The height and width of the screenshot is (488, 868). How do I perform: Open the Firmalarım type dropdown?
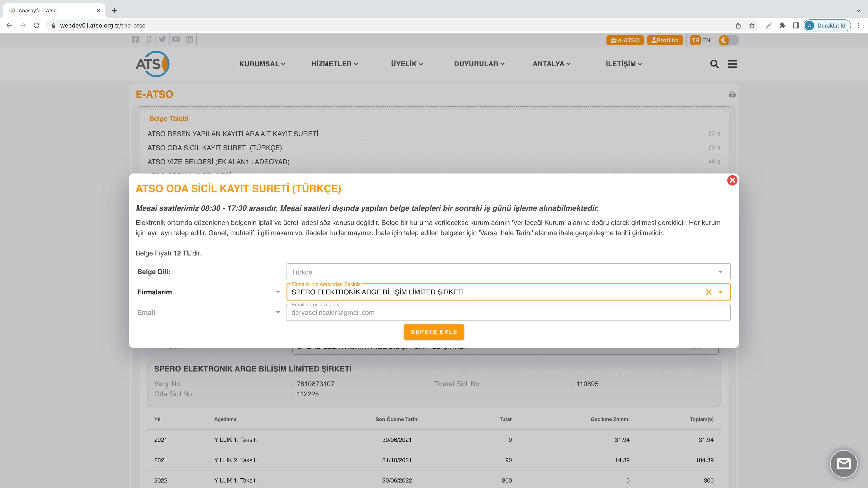(x=209, y=292)
